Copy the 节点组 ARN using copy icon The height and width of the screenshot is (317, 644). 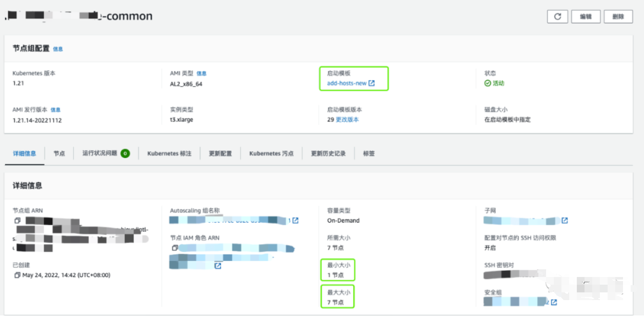pos(17,221)
